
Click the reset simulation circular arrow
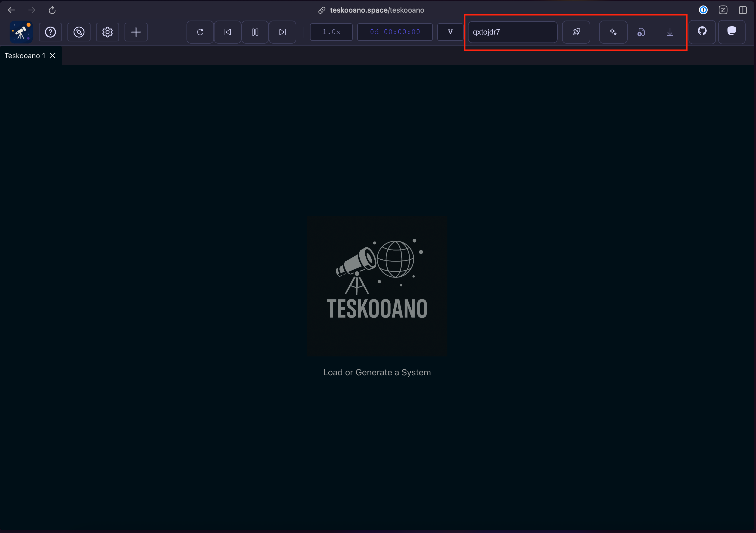tap(200, 32)
